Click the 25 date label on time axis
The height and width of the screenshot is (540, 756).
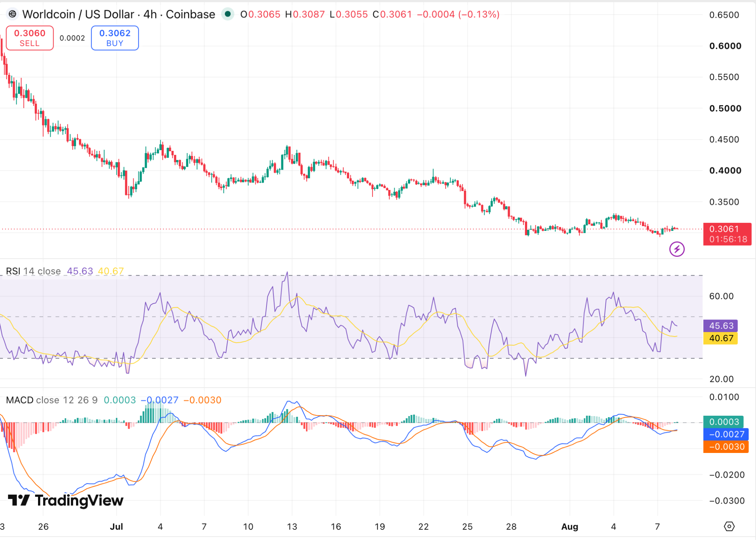tap(467, 526)
